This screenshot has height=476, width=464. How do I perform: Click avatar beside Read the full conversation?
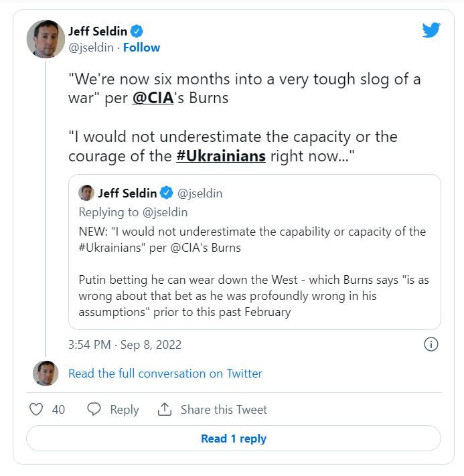[46, 374]
